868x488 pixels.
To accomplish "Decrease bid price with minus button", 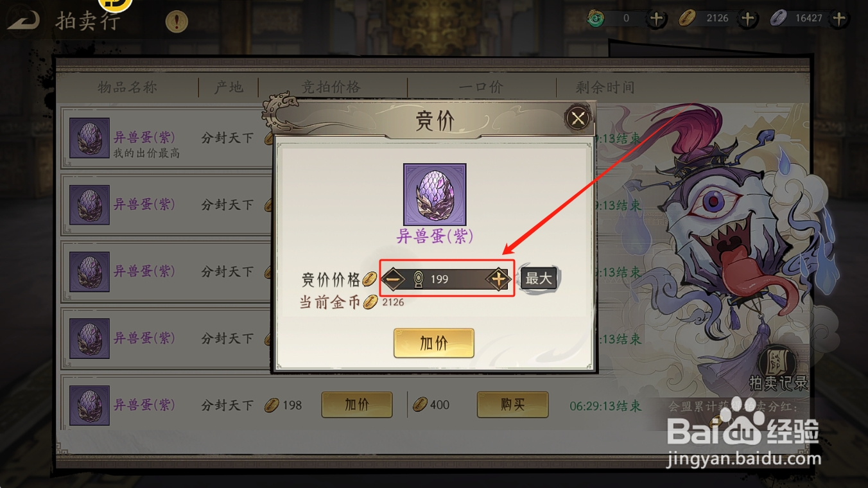I will click(394, 279).
